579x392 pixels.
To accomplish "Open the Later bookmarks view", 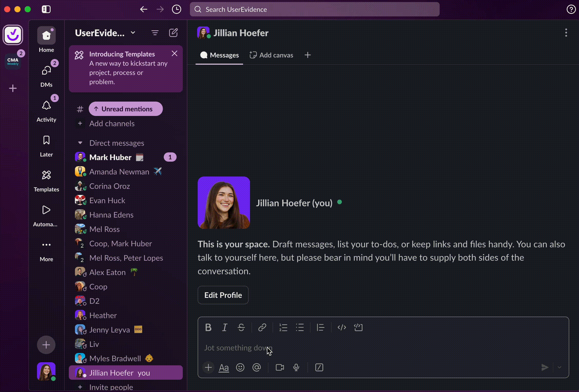I will pyautogui.click(x=46, y=146).
